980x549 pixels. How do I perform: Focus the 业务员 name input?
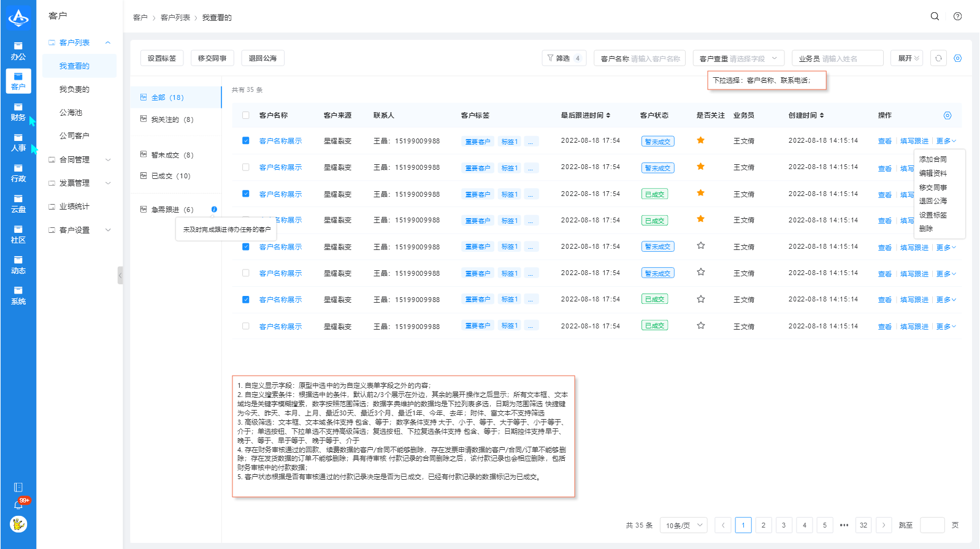pos(838,58)
